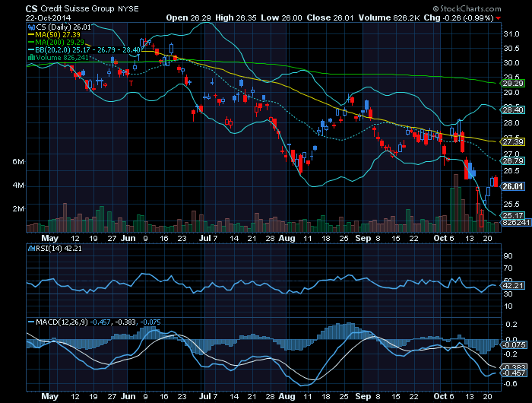Click the volume bars icon in the legend
Screen dimensions: 532x403
pos(32,57)
